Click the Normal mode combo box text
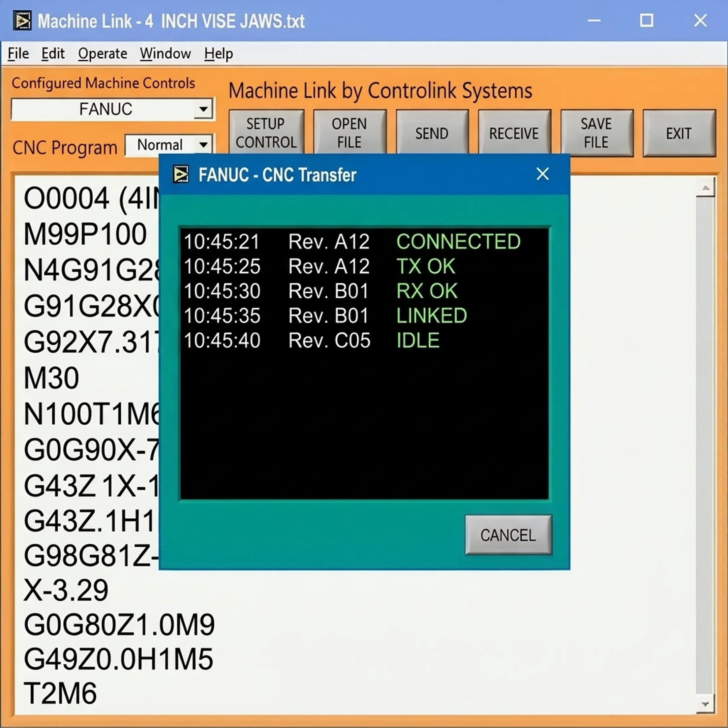Screen dimensions: 728x728 160,145
